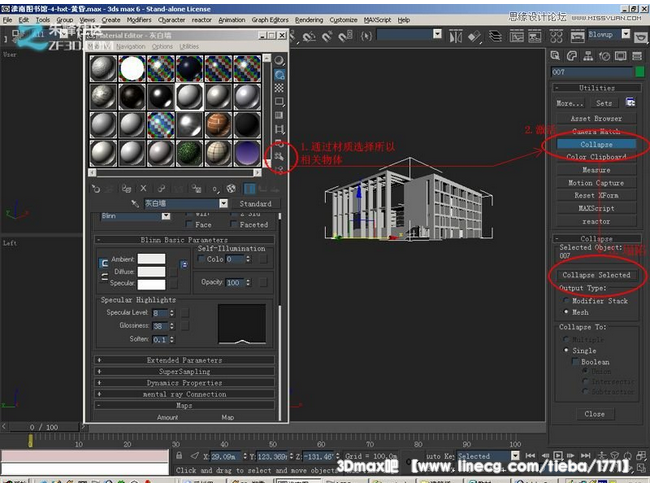Toggle the Show End Result icon

point(249,189)
